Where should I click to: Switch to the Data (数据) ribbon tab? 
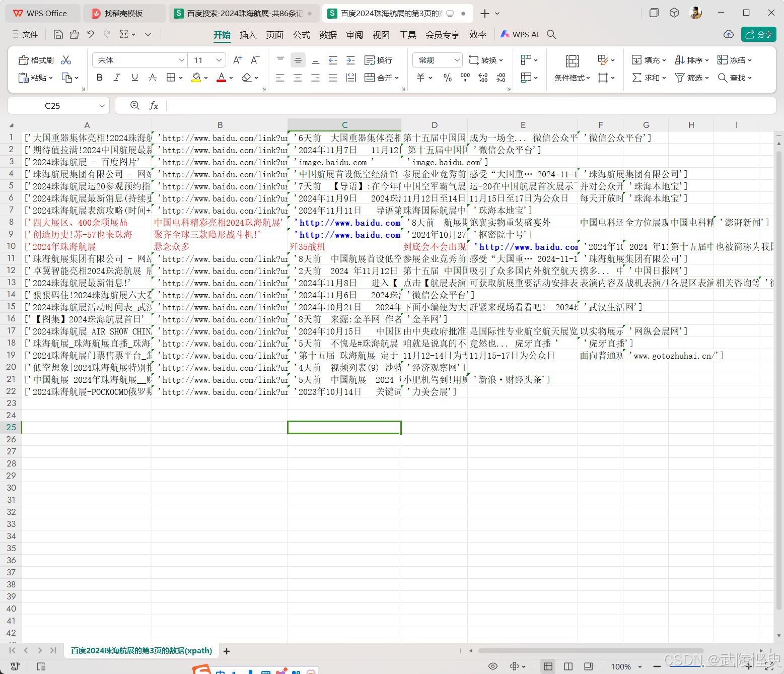point(328,35)
